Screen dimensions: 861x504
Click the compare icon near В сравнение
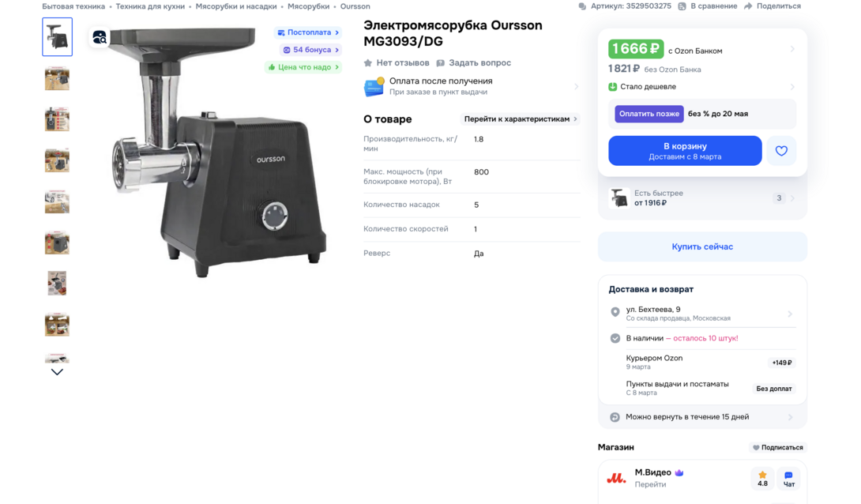click(x=682, y=6)
